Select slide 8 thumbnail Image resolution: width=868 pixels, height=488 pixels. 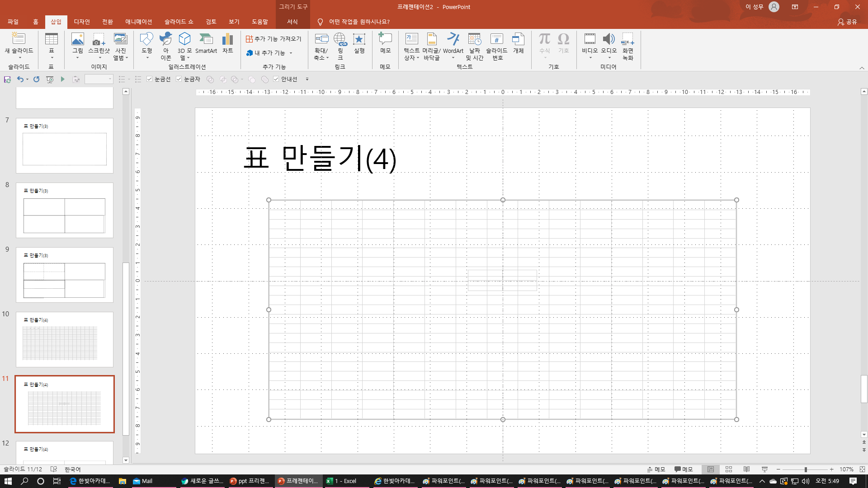pos(65,211)
